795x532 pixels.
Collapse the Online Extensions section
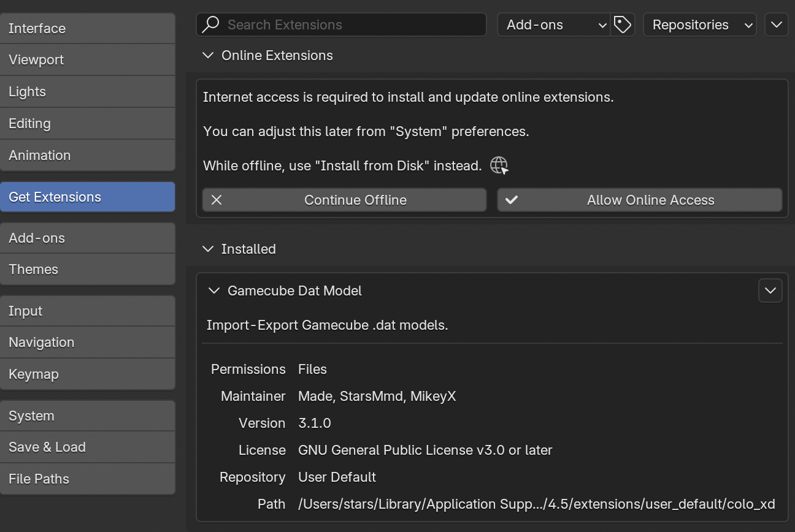(209, 56)
